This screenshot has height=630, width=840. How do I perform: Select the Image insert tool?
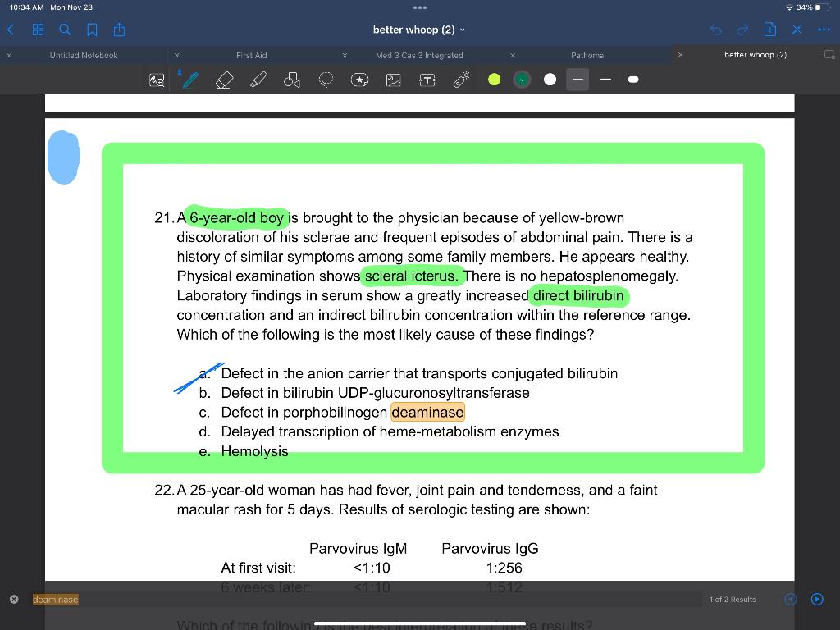tap(393, 80)
